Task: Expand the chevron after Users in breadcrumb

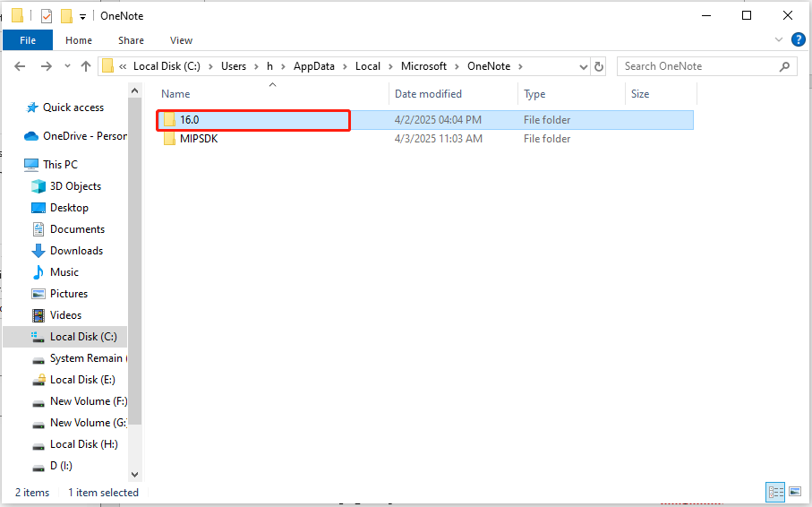Action: coord(256,66)
